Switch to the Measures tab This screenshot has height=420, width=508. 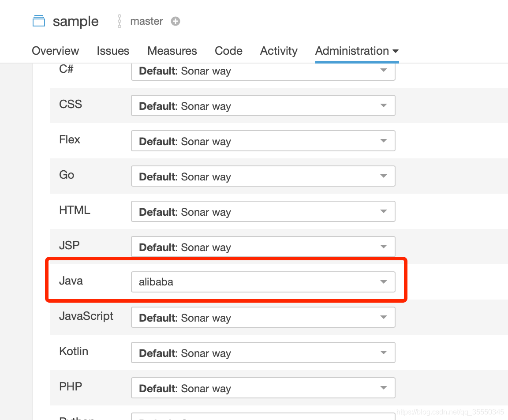[x=172, y=51]
